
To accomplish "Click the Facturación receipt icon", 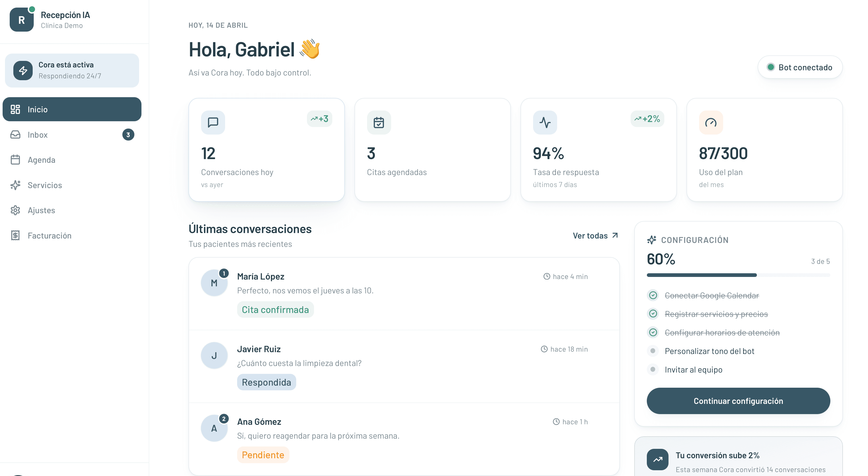I will point(15,236).
